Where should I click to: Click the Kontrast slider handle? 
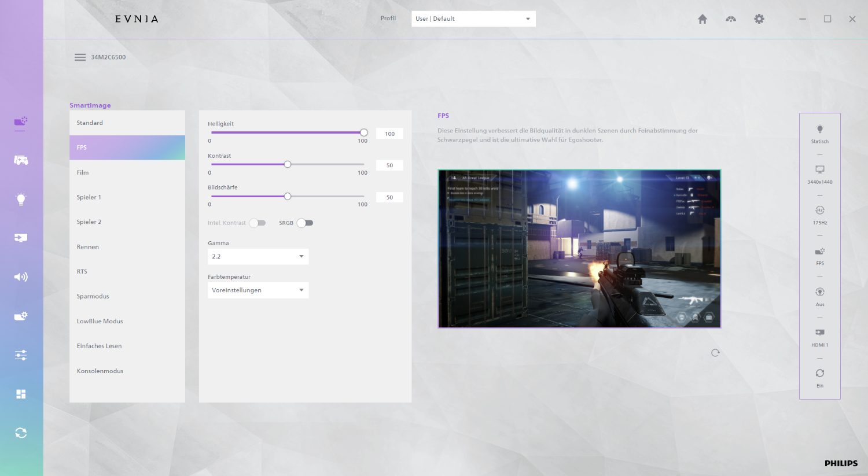click(x=288, y=164)
